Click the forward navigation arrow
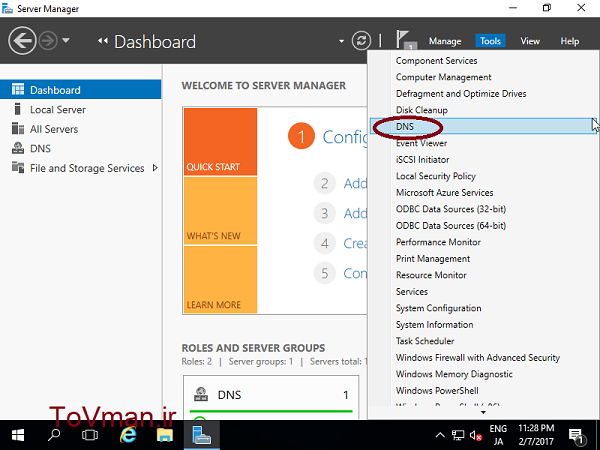The image size is (600, 450). click(x=48, y=41)
